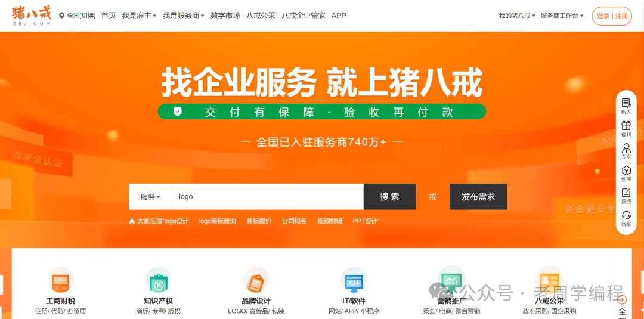Click the 品牌设计 category icon
644x319 pixels.
pos(256,280)
